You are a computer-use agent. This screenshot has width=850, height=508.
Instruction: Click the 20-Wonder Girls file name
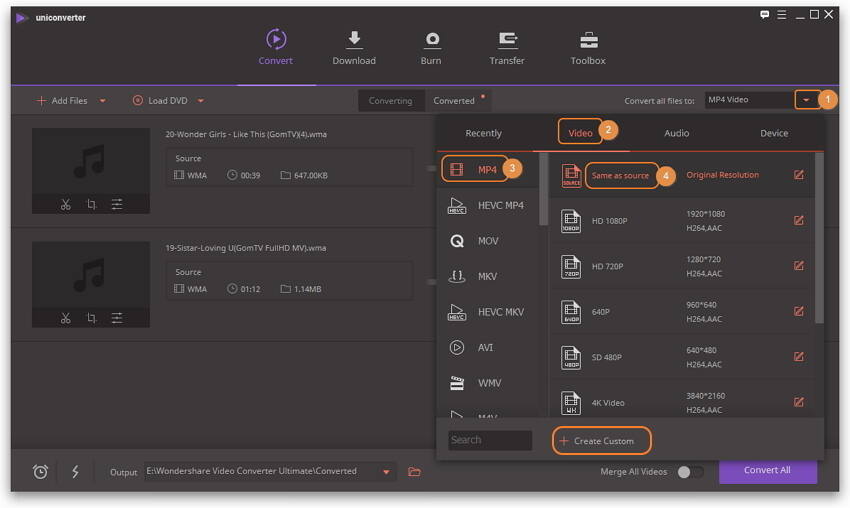click(246, 134)
